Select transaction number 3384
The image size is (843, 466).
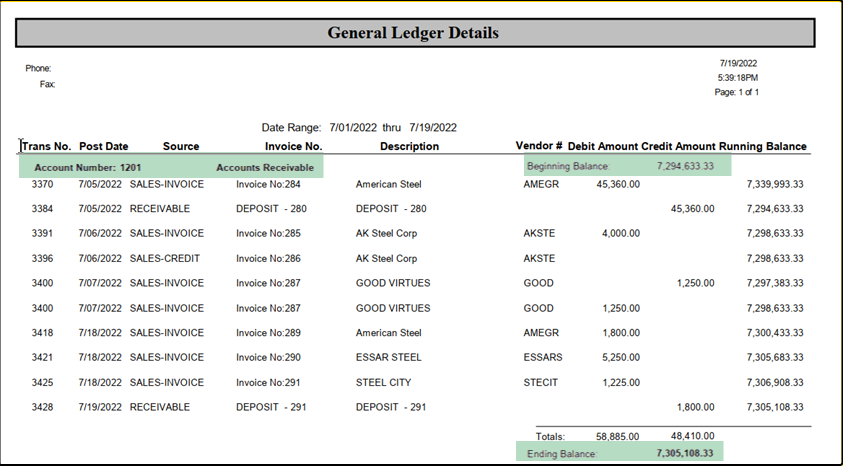pos(42,209)
